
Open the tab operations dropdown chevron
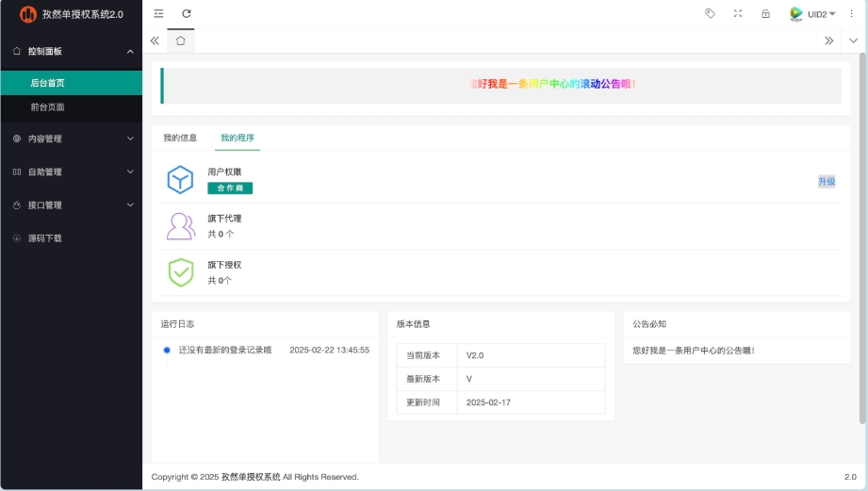[853, 41]
